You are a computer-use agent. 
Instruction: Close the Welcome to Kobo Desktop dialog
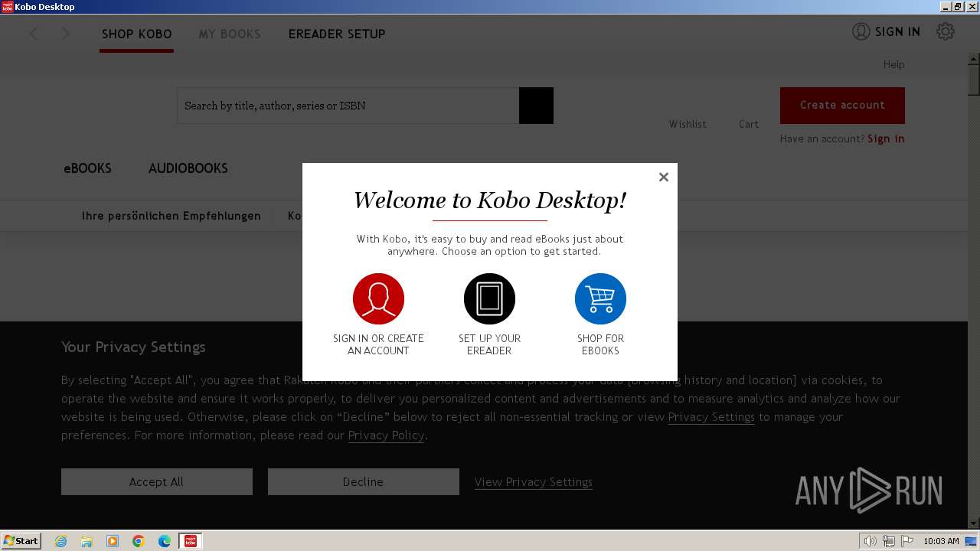664,177
